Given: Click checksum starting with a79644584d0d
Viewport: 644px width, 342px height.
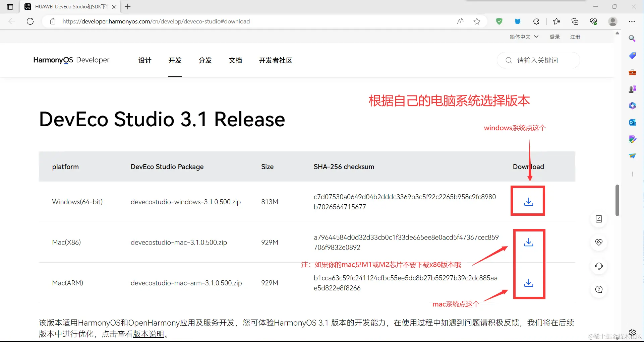Looking at the screenshot, I should [406, 243].
